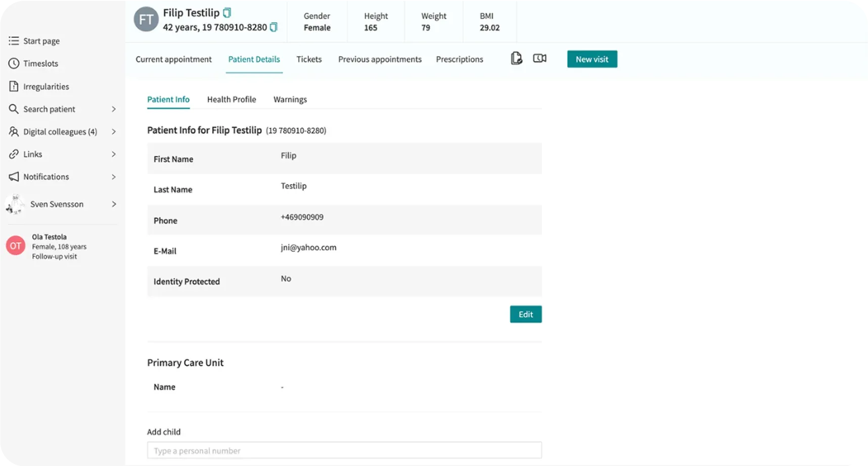868x466 pixels.
Task: Open the Warnings sub-tab
Action: point(290,100)
